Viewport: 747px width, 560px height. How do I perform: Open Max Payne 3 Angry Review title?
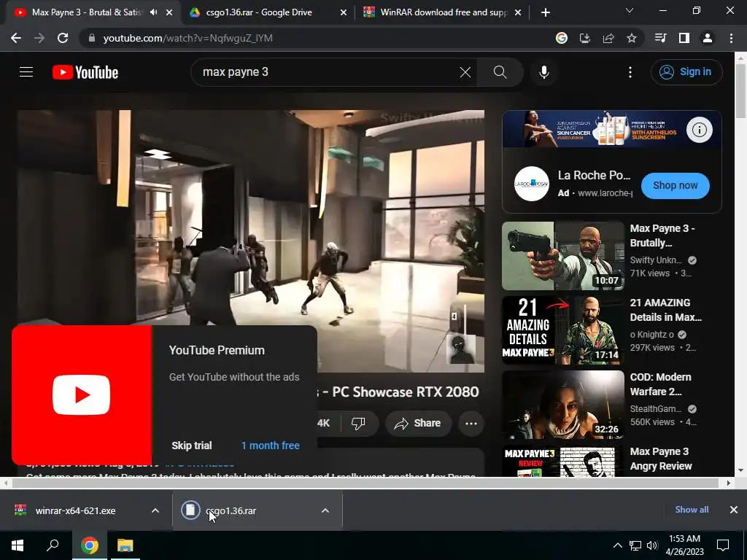tap(661, 459)
